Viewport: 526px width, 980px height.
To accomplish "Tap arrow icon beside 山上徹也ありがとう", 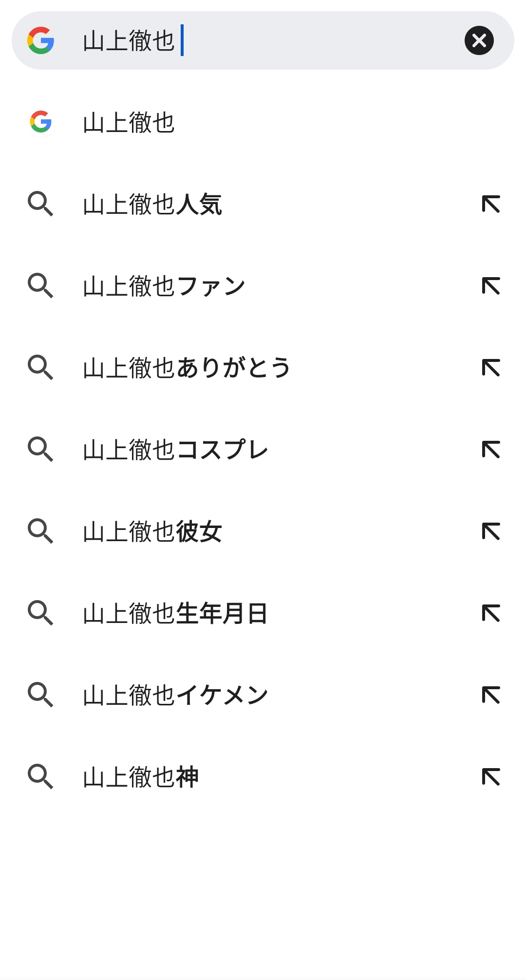I will pyautogui.click(x=491, y=368).
